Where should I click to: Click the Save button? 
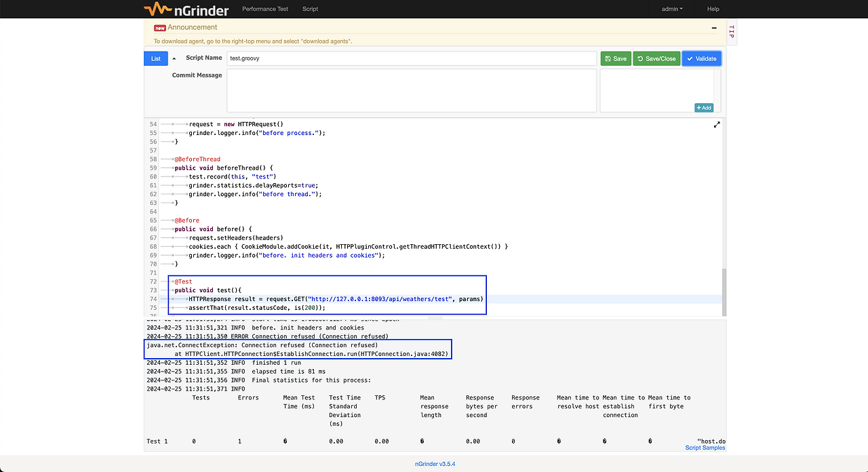[616, 59]
